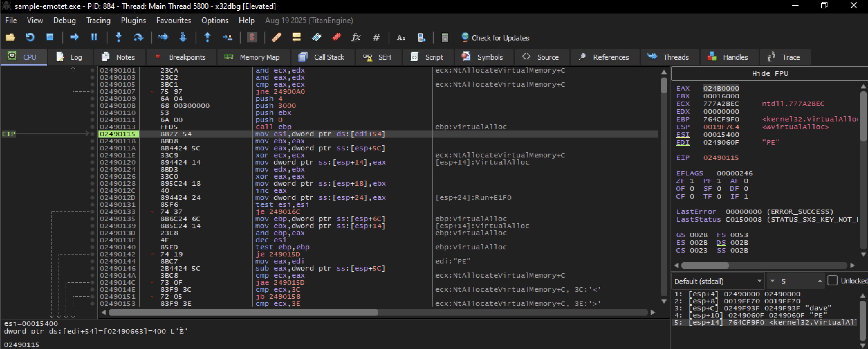Open Labels with the blue tags icon
The image size is (868, 349).
[316, 37]
